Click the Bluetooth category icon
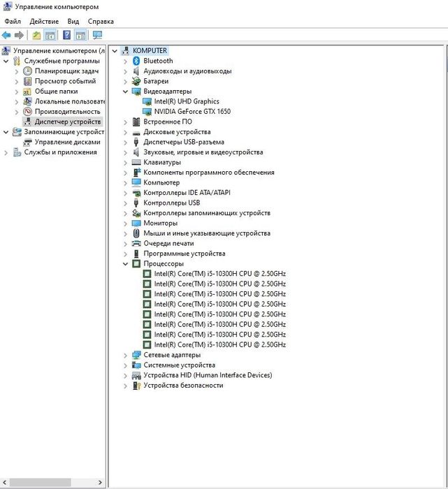This screenshot has height=489, width=448. (x=136, y=61)
